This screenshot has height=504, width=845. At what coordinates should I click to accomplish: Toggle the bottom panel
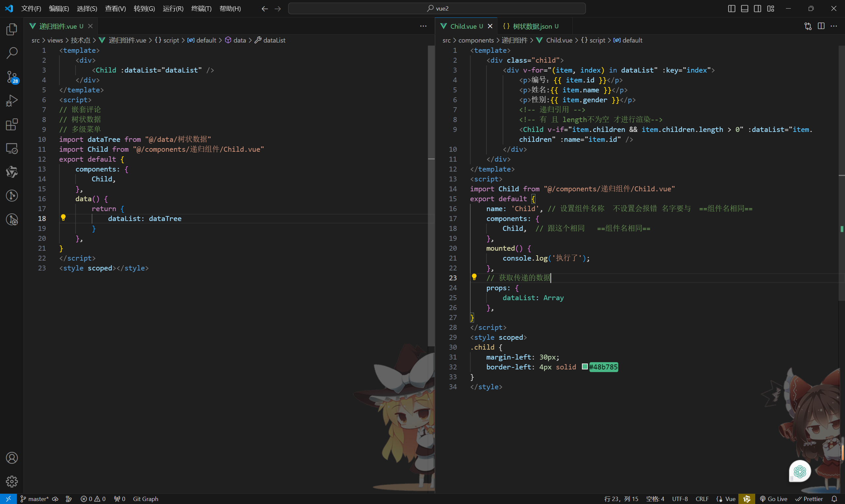pos(744,9)
